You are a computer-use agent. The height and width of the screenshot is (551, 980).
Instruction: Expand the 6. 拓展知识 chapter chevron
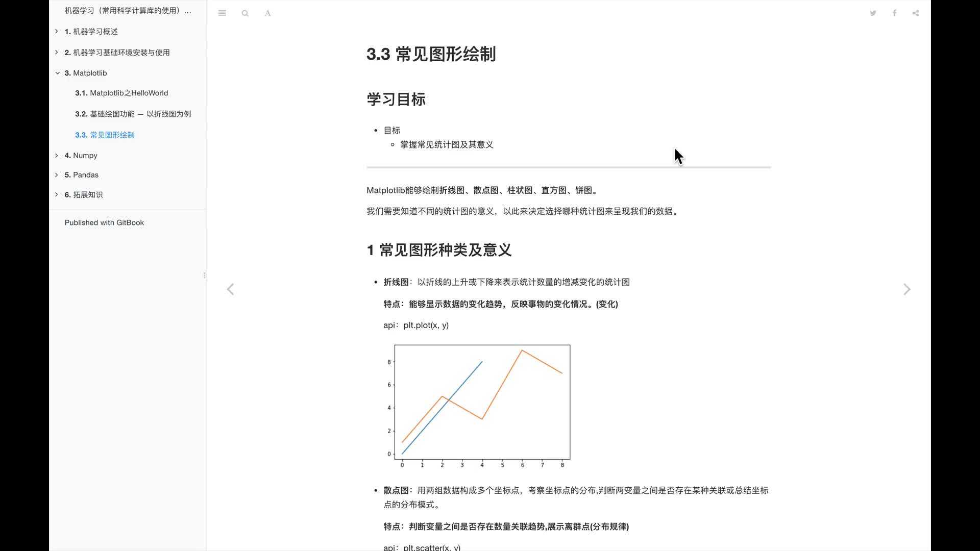point(57,194)
